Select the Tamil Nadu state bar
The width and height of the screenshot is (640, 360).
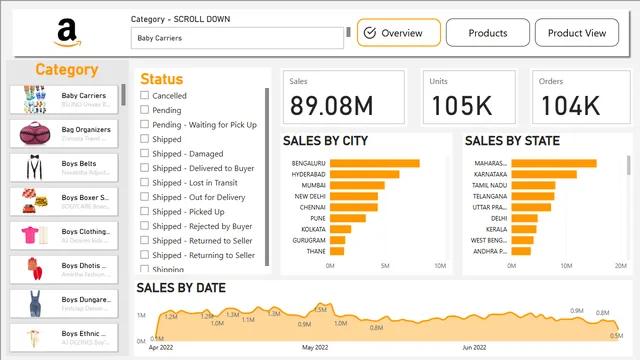(x=533, y=185)
